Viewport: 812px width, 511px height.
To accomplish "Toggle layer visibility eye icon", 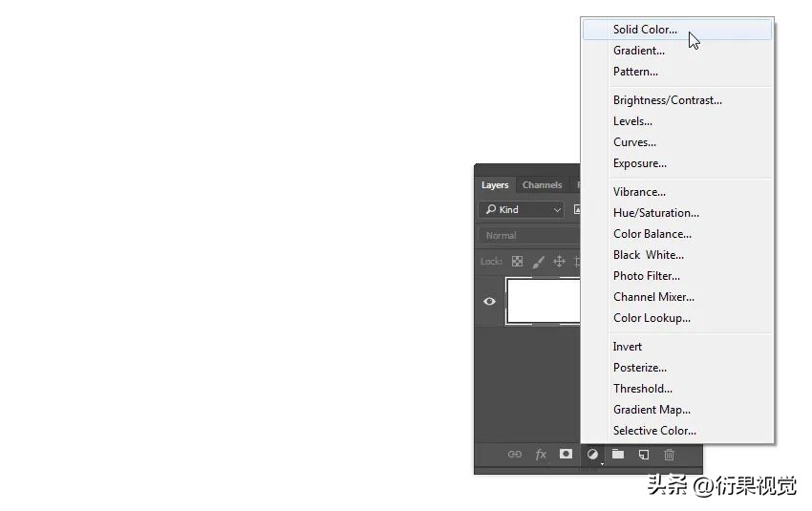I will (489, 301).
